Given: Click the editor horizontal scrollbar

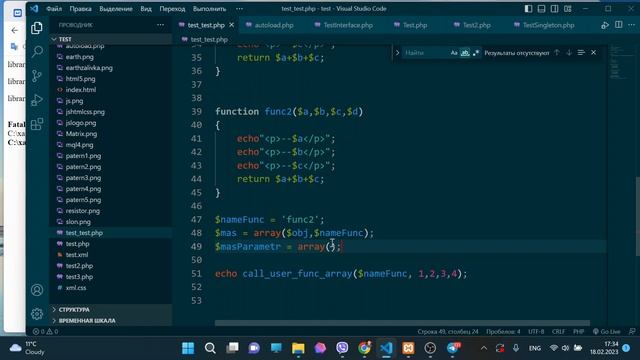Looking at the screenshot, I should [x=402, y=323].
